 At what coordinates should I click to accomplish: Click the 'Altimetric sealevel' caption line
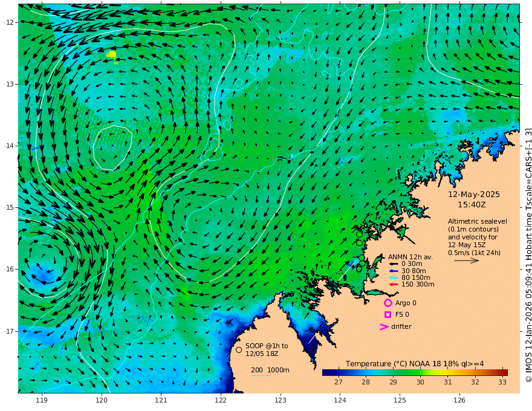[478, 221]
